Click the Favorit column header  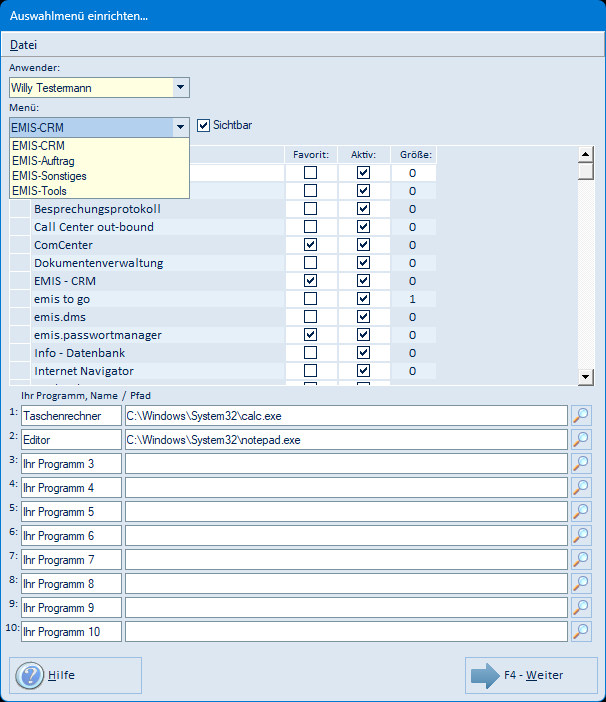coord(311,154)
